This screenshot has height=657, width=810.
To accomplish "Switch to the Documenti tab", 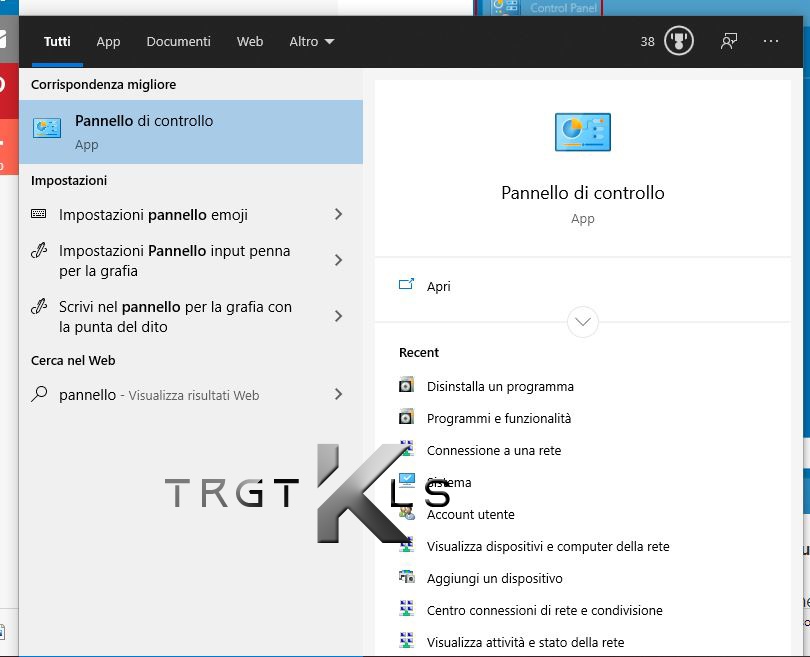I will coord(178,41).
